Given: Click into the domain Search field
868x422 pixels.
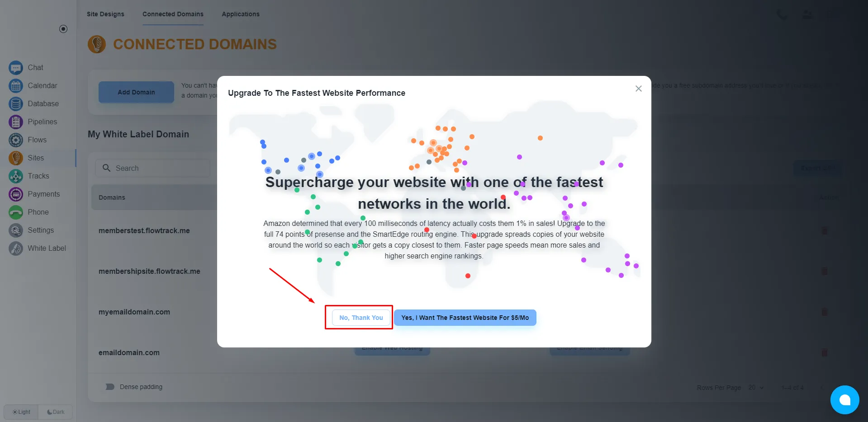Looking at the screenshot, I should click(153, 168).
